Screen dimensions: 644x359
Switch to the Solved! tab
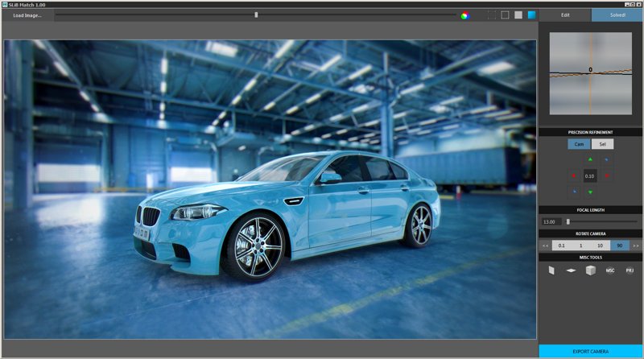point(617,15)
